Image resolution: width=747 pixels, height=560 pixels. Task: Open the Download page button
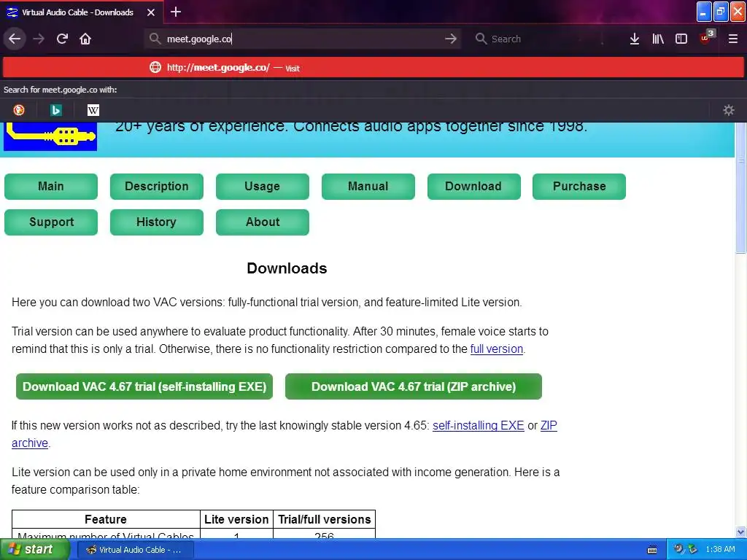coord(474,187)
